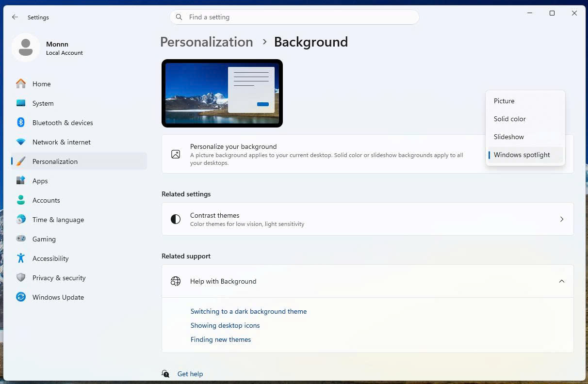Viewport: 588px width, 384px height.
Task: Click the Monnn Local Account name
Action: 65,48
